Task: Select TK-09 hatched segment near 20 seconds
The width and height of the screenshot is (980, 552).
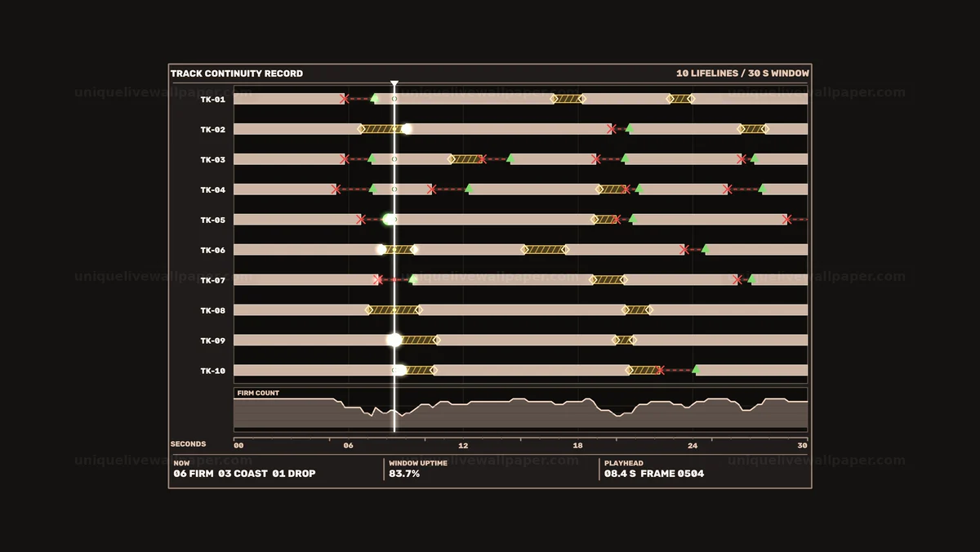Action: click(x=623, y=341)
